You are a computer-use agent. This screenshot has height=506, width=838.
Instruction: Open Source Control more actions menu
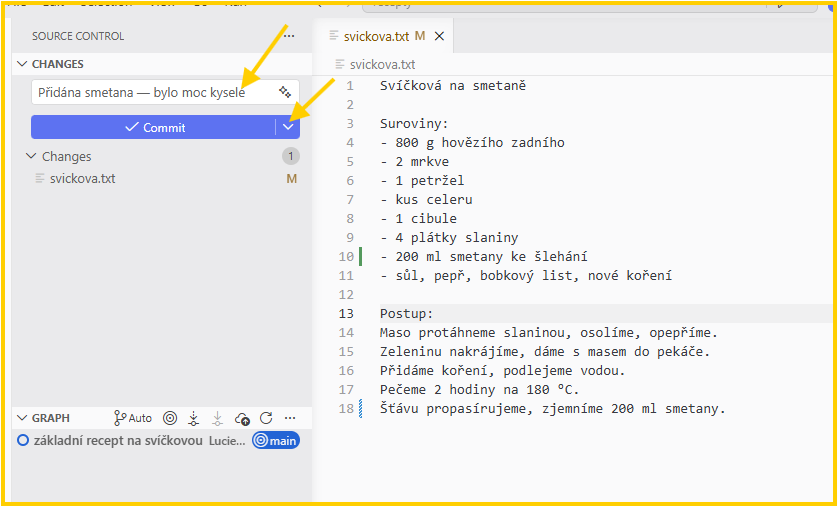click(x=289, y=36)
